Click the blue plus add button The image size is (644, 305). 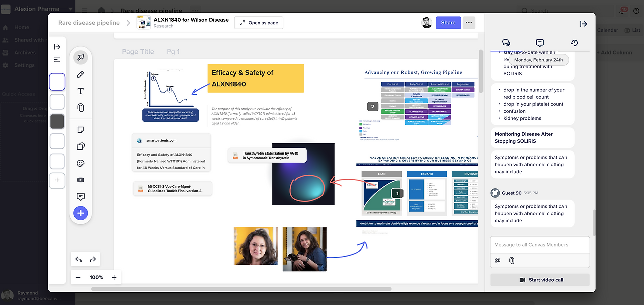(x=80, y=213)
